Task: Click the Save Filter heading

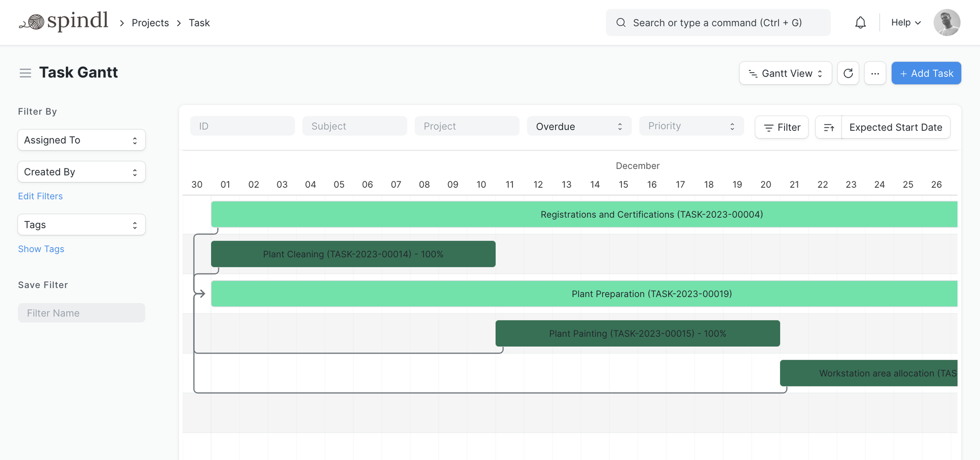Action: [43, 285]
